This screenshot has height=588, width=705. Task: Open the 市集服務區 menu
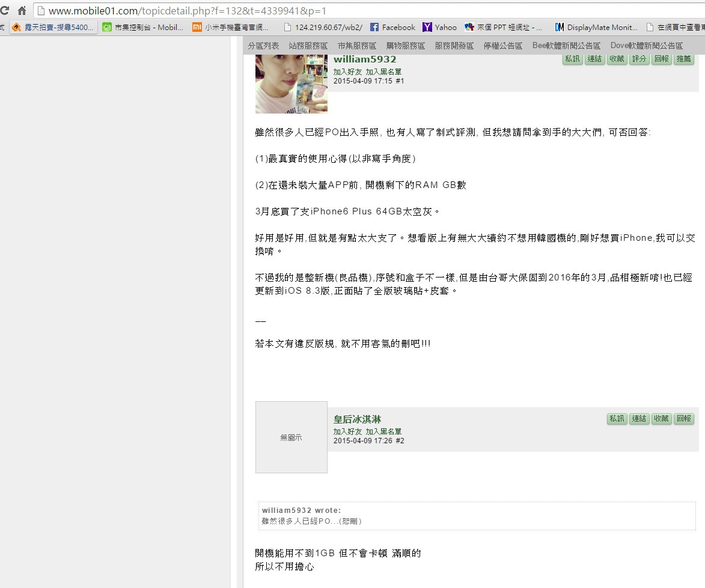[356, 46]
